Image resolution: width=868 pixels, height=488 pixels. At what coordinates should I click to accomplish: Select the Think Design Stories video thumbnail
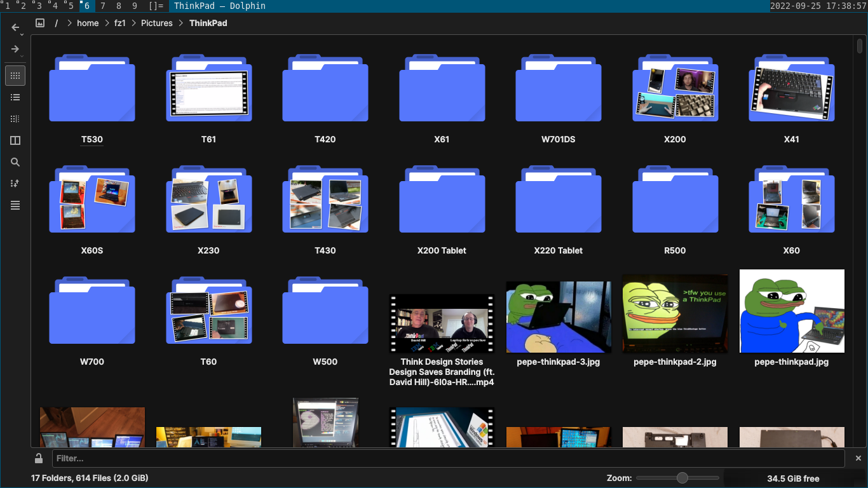coord(442,323)
